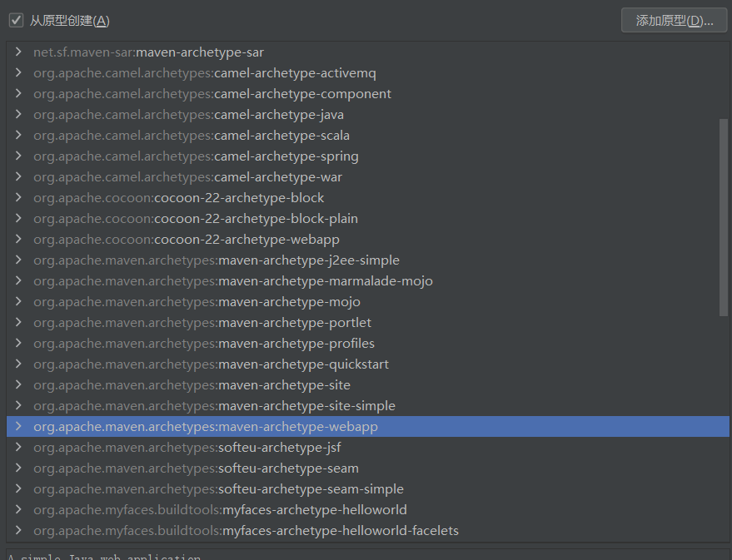Expand the maven-archetype-quickstart node

18,364
